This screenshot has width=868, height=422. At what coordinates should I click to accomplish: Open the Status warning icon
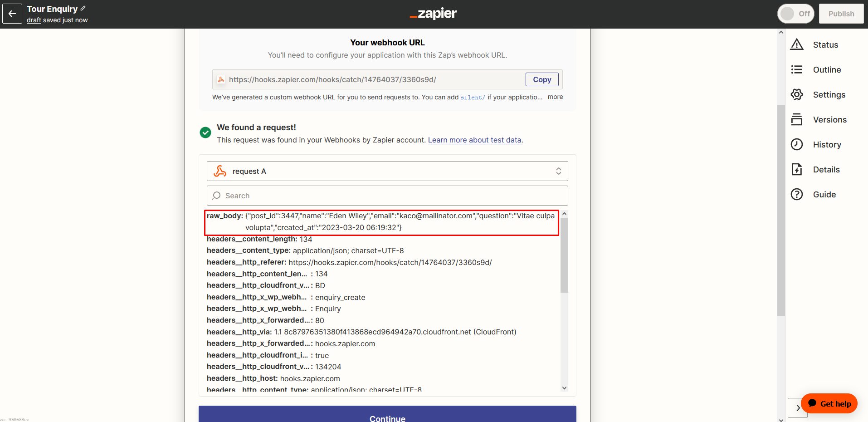(x=797, y=44)
